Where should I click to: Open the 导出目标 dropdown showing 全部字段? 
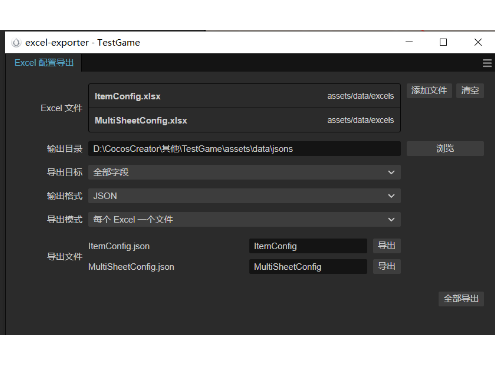[244, 172]
